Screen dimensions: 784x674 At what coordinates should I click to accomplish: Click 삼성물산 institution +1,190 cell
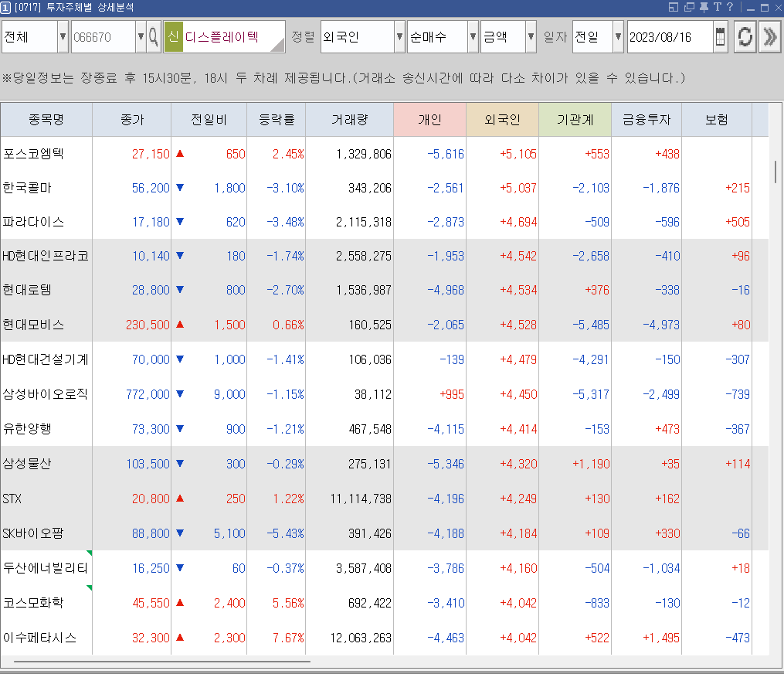[x=591, y=464]
